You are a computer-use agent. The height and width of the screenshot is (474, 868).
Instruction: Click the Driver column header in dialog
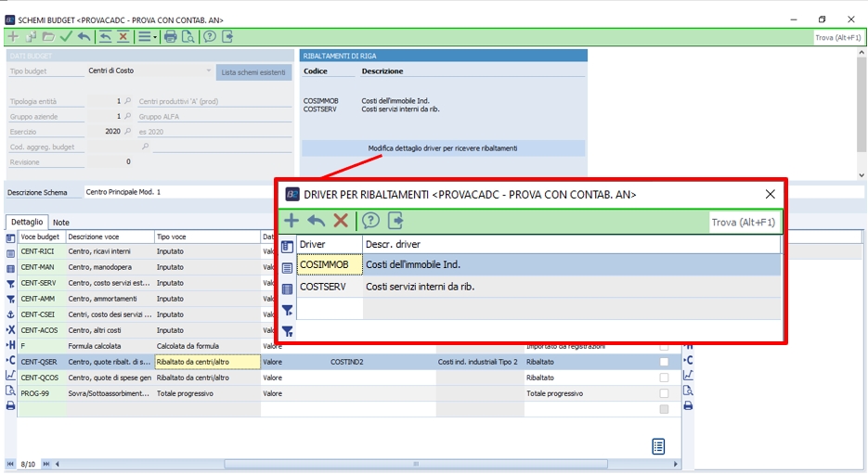(x=330, y=244)
